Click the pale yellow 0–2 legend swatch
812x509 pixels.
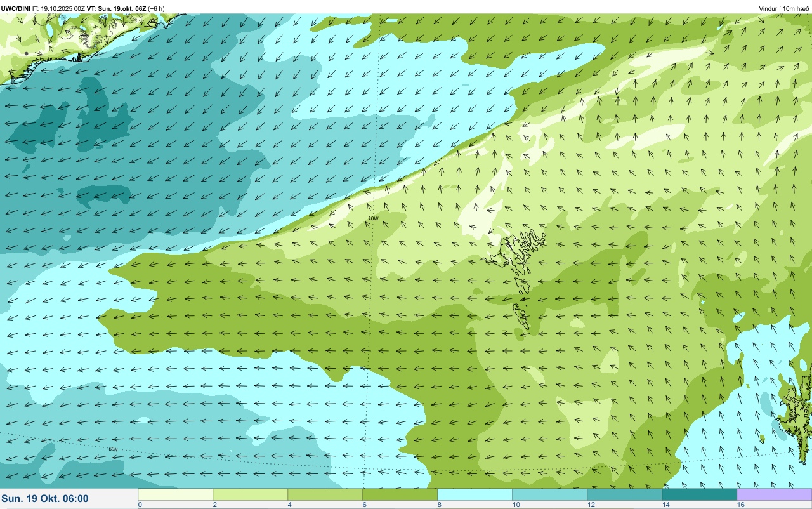click(175, 494)
